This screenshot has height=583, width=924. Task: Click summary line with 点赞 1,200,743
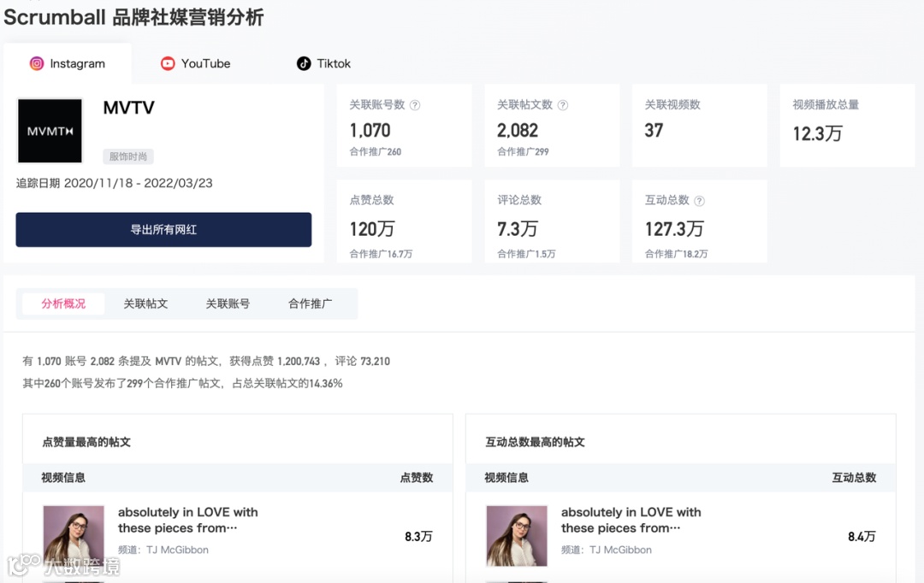(x=206, y=361)
